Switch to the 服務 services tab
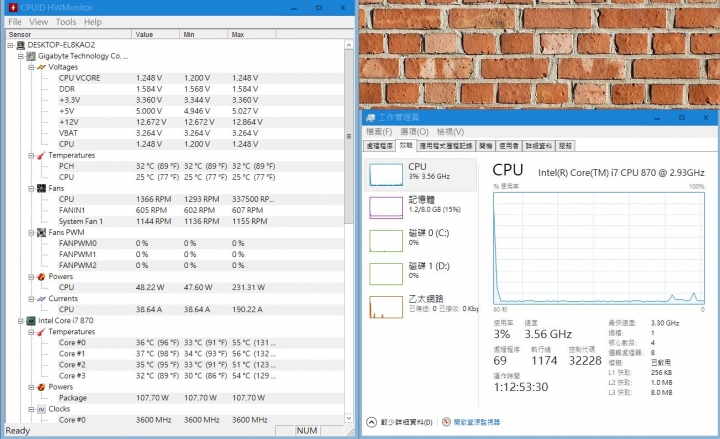720x439 pixels. coord(565,146)
